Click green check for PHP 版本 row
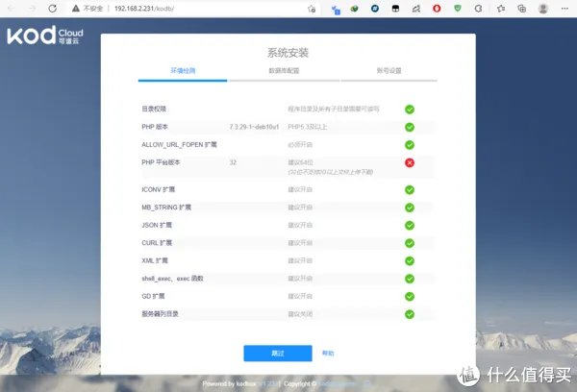577x392 pixels. click(410, 127)
